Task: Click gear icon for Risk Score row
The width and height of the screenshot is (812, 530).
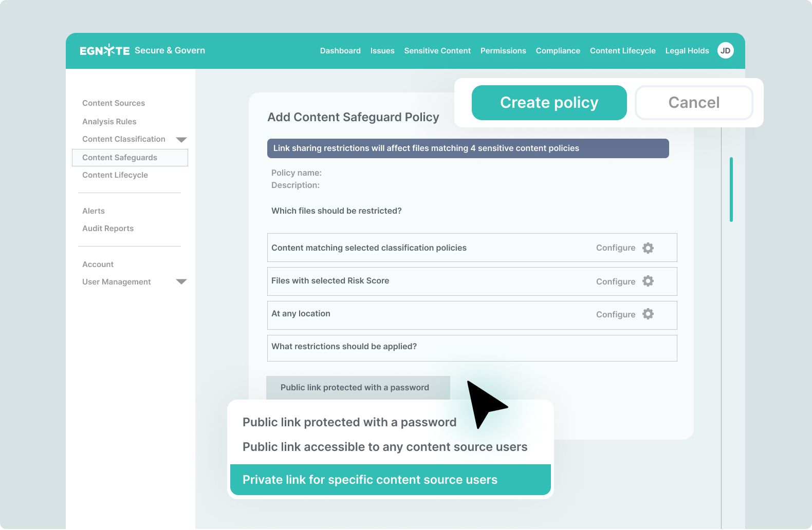Action: point(648,281)
